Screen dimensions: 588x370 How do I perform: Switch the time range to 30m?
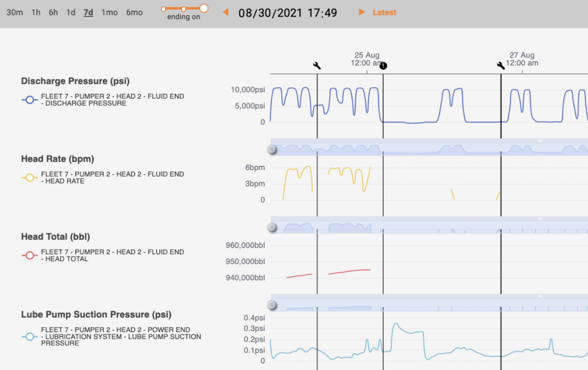coord(14,12)
